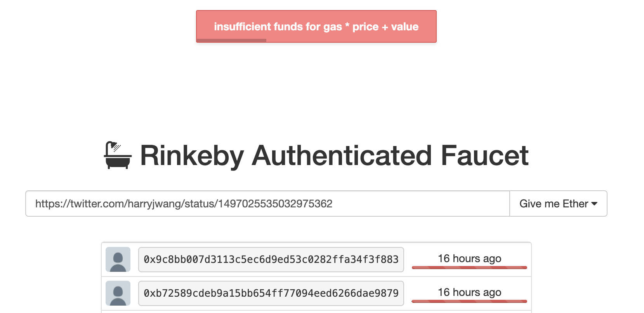The height and width of the screenshot is (313, 644).
Task: Dismiss the insufficient funds error alert
Action: coord(316,26)
